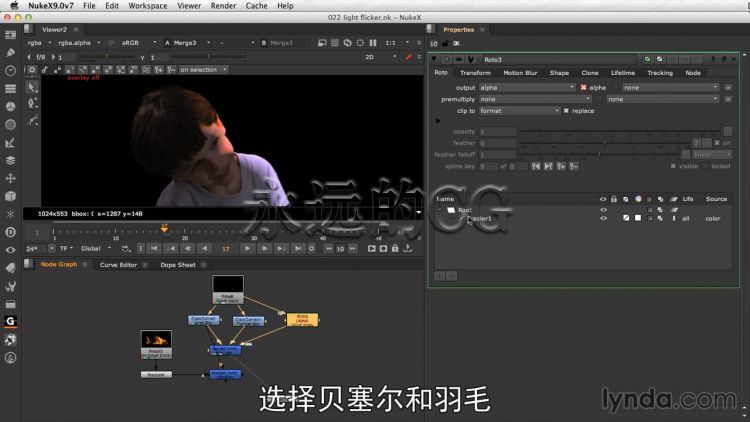Jump to last frame in timeline
750x422 pixels.
coord(298,248)
